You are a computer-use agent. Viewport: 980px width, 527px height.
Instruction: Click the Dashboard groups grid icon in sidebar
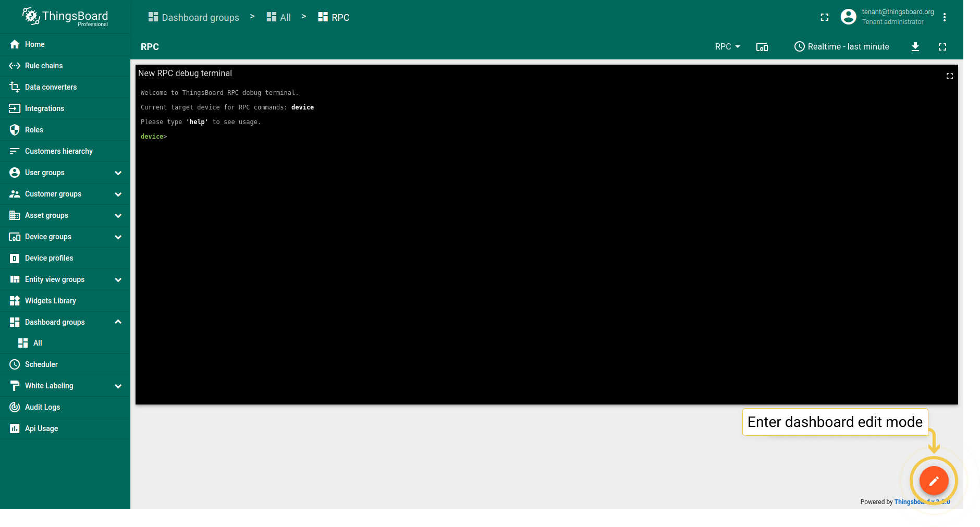[15, 322]
